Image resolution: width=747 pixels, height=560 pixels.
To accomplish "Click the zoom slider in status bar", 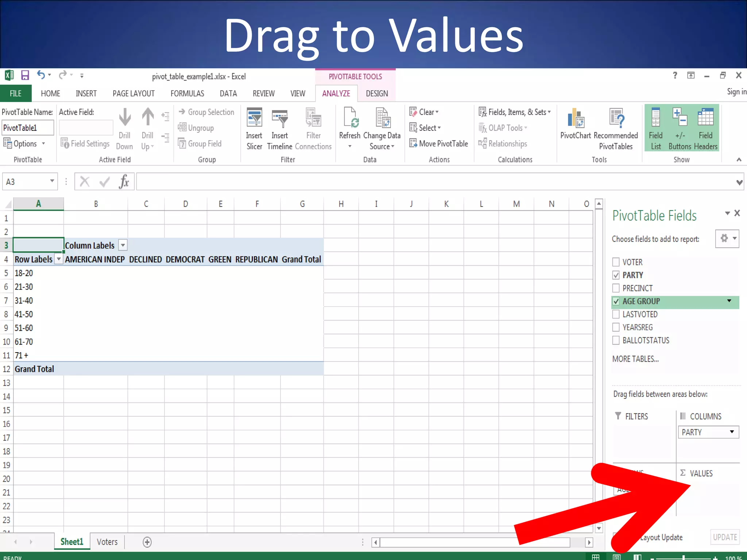I will click(x=683, y=557).
